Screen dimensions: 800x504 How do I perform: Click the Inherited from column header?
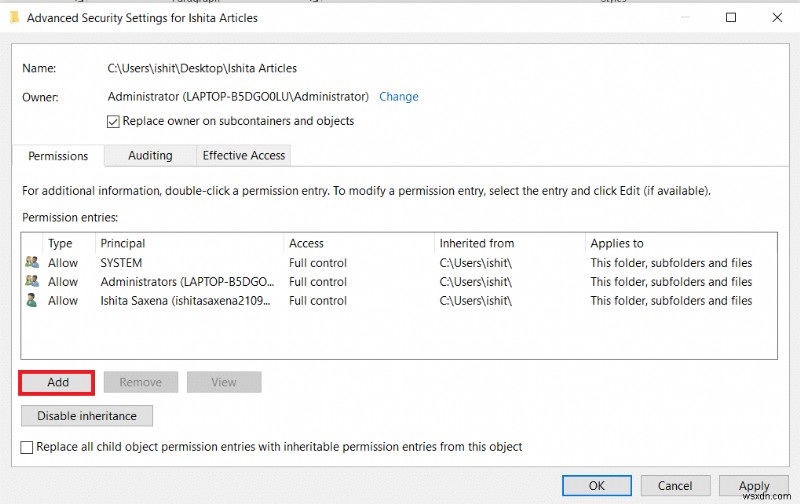click(x=476, y=243)
